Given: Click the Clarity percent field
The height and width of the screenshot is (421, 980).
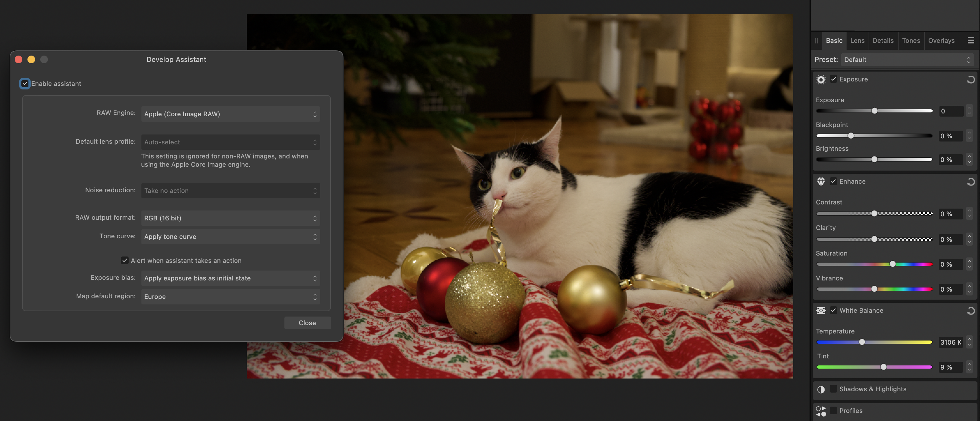Looking at the screenshot, I should pos(951,240).
